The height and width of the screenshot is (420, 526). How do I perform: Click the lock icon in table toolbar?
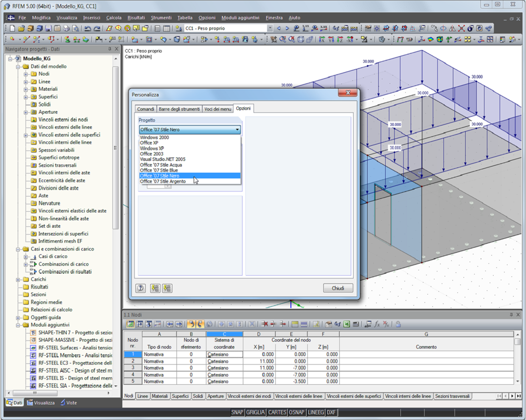pos(399,324)
